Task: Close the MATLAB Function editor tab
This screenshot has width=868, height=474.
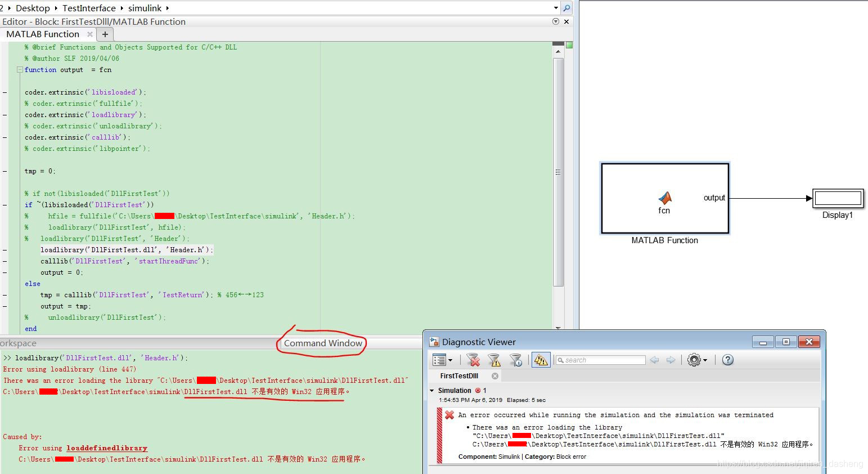Action: point(89,34)
